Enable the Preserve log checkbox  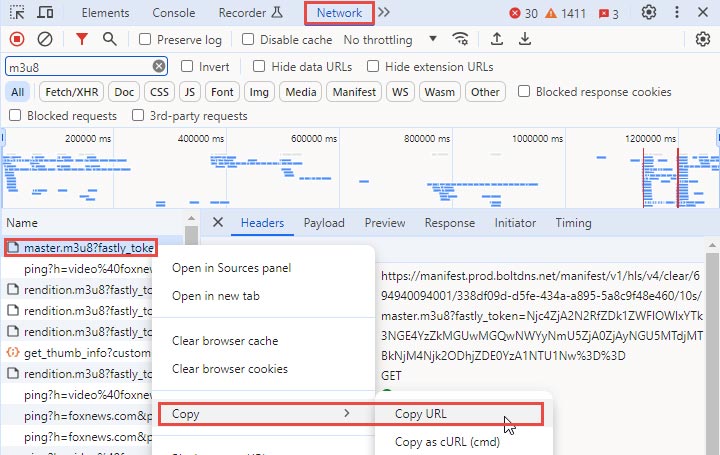145,39
